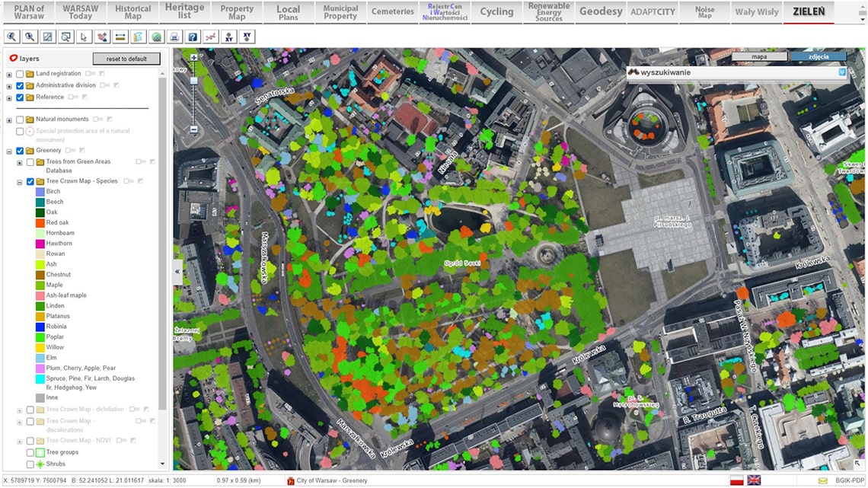
Task: Switch to the Cemeteries tab
Action: click(x=393, y=12)
